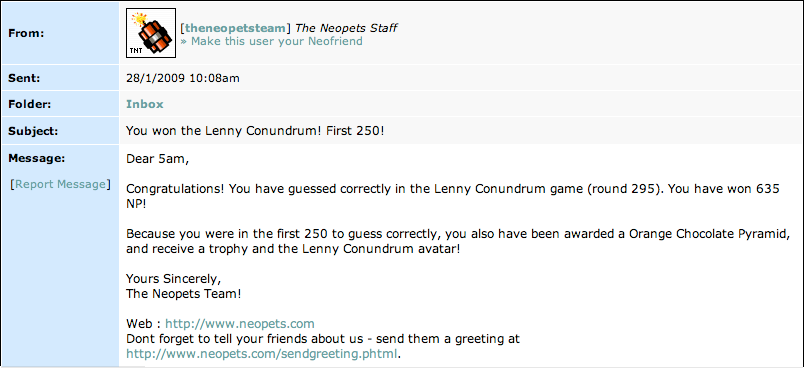Click the Report Message link
The image size is (804, 369).
[x=60, y=184]
